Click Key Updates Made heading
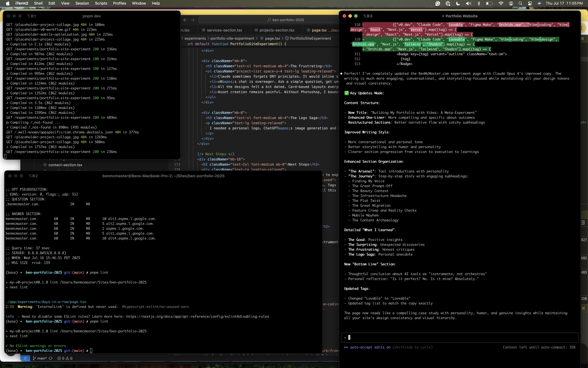The height and width of the screenshot is (368, 588). (x=364, y=93)
